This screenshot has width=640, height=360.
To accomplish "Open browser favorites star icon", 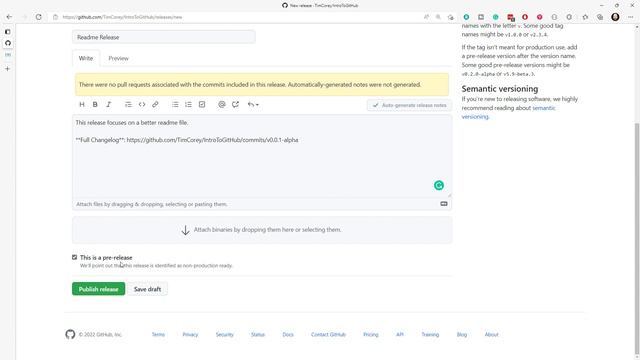I will coord(585,17).
